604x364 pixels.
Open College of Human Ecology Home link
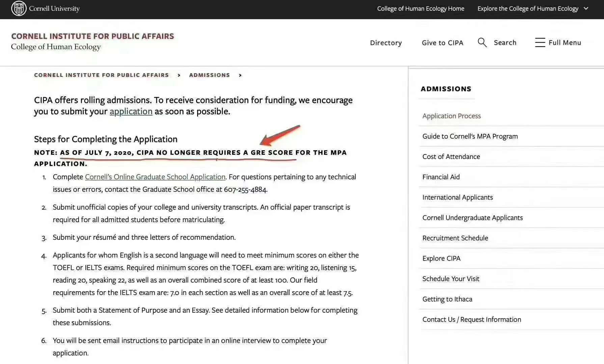(420, 9)
